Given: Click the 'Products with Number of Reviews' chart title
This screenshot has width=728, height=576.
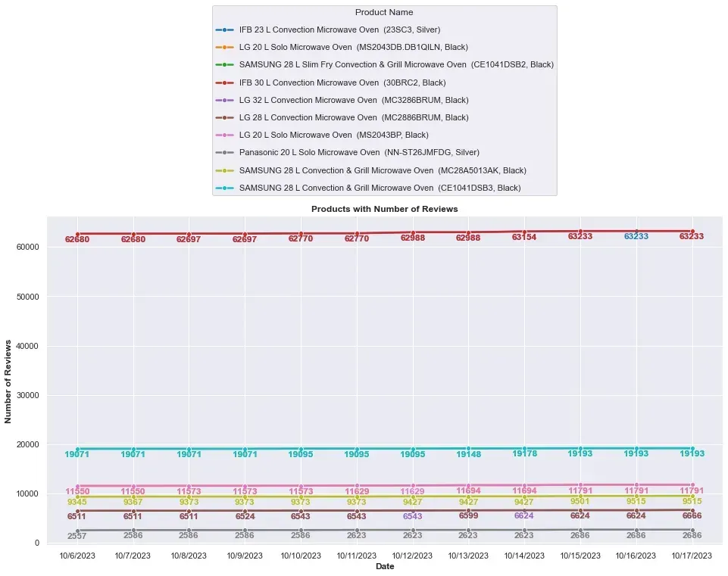Looking at the screenshot, I should coord(384,209).
